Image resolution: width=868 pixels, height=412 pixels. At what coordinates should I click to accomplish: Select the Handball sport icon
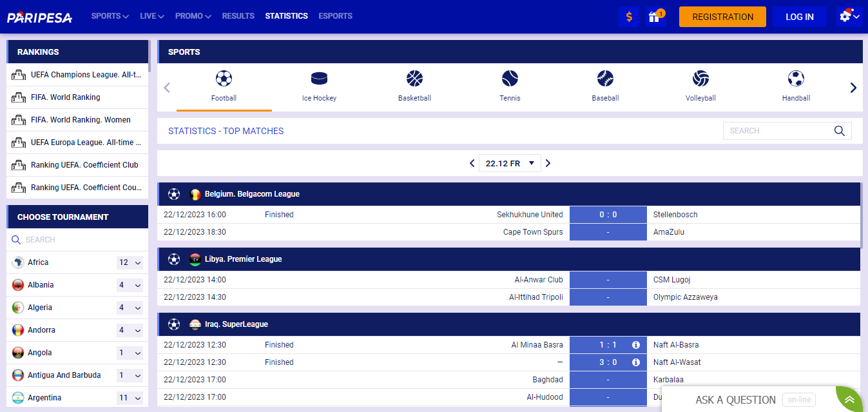(x=796, y=79)
